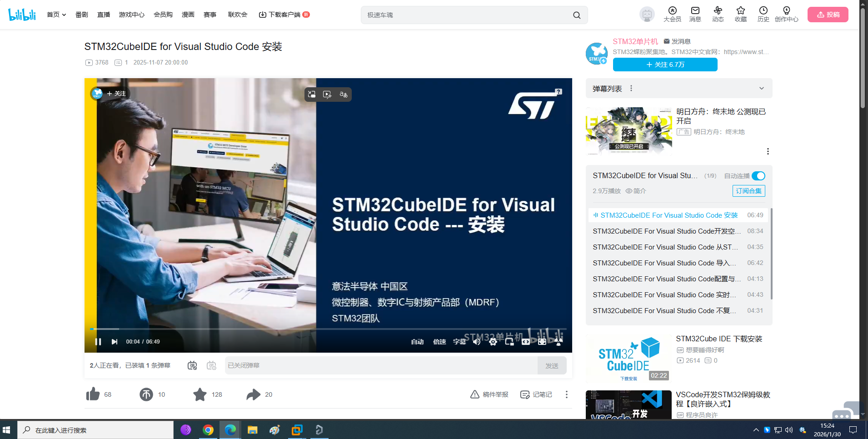The height and width of the screenshot is (439, 868).
Task: Open the 创作中心 lightbulb icon
Action: [x=786, y=10]
